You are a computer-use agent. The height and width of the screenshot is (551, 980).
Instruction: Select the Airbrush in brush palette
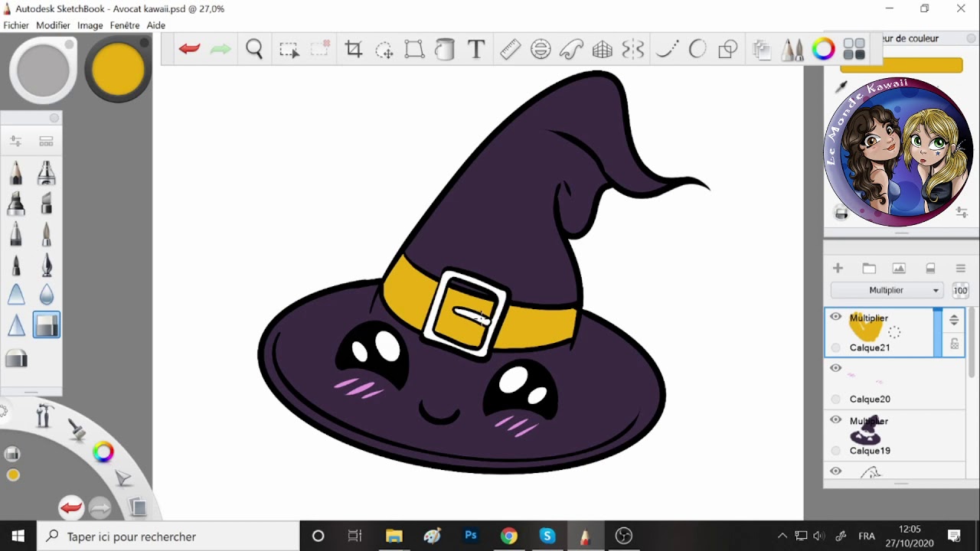[47, 173]
